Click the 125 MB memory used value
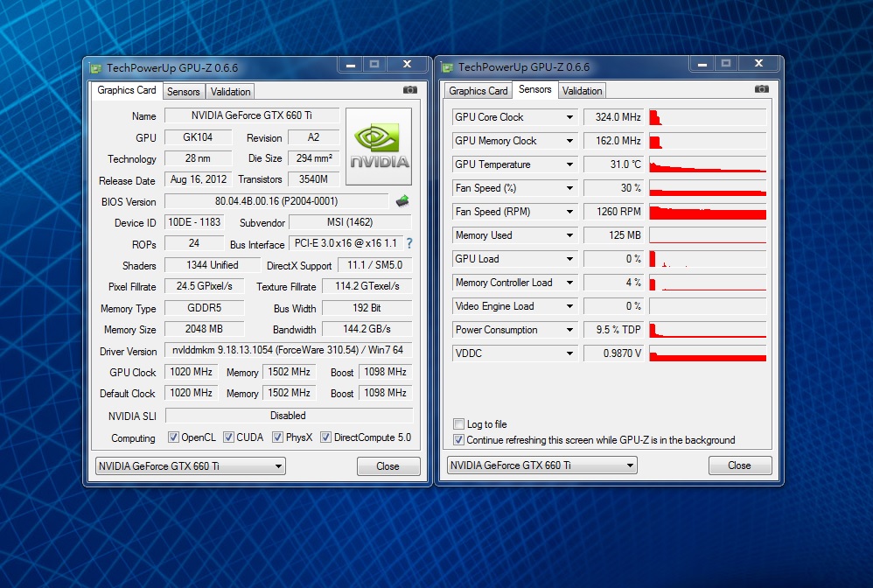This screenshot has height=588, width=873. (613, 235)
